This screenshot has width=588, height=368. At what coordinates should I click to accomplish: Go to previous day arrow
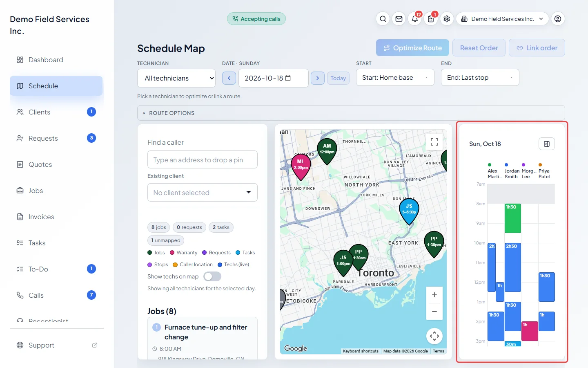229,78
